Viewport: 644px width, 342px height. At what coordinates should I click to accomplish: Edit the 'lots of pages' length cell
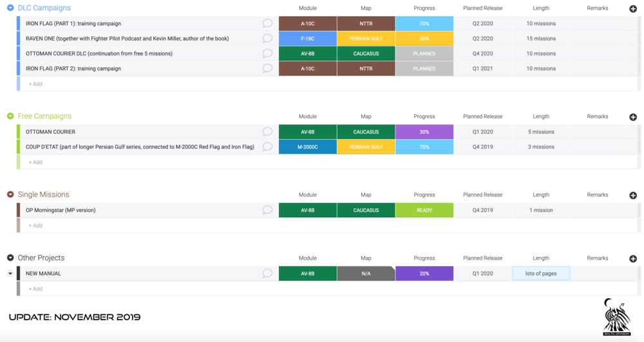tap(541, 274)
